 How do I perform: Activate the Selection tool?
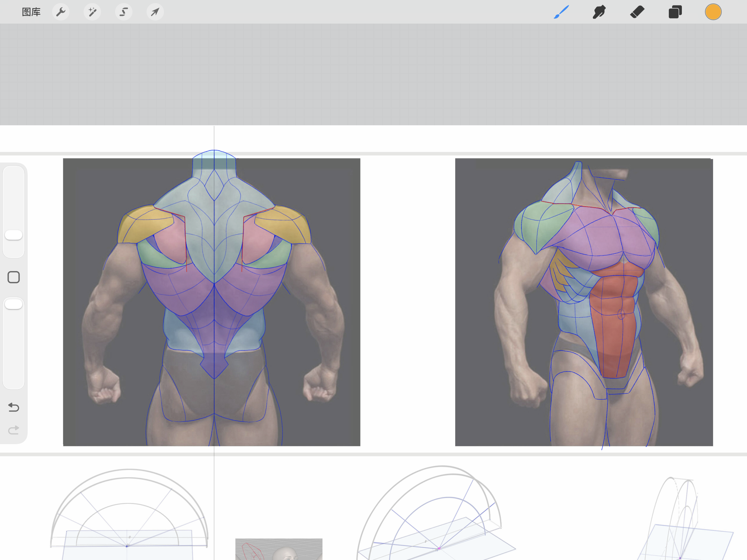tap(124, 12)
